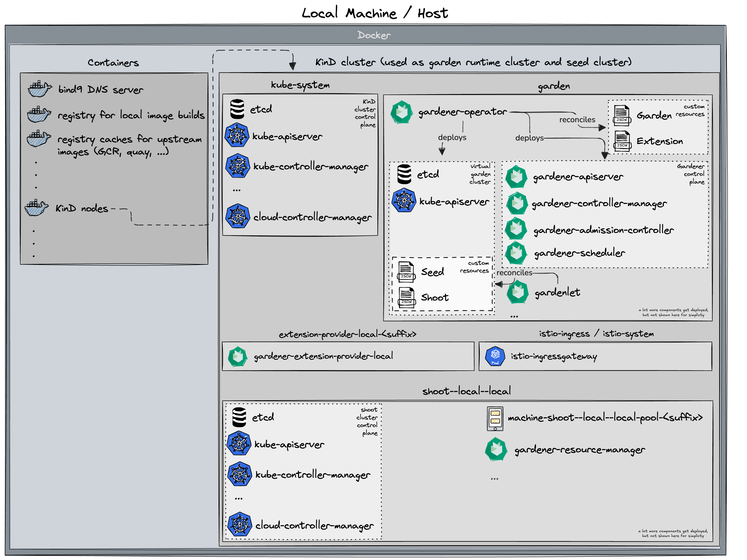747x560 pixels.
Task: Select the whale icon for registry for local image builds
Action: tap(39, 114)
